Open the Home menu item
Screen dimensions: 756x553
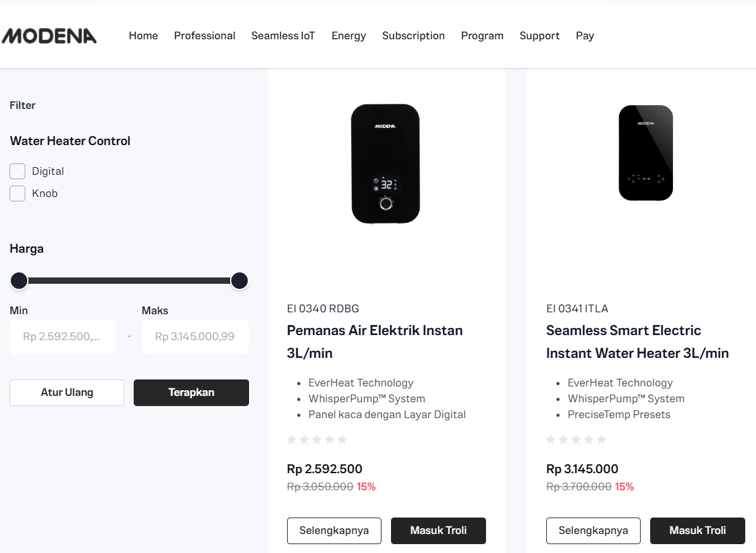point(143,36)
